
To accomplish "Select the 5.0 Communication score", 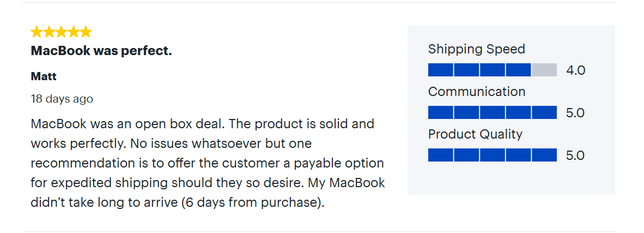I will [575, 113].
